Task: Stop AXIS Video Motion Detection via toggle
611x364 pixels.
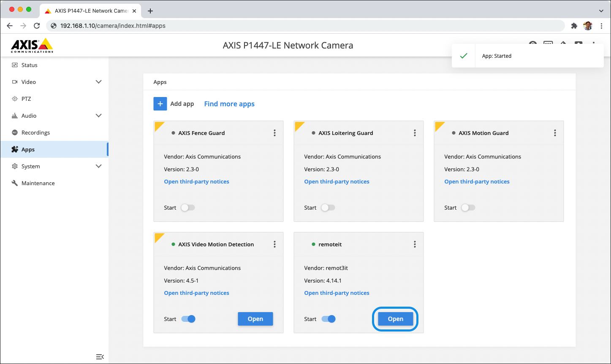Action: [188, 319]
